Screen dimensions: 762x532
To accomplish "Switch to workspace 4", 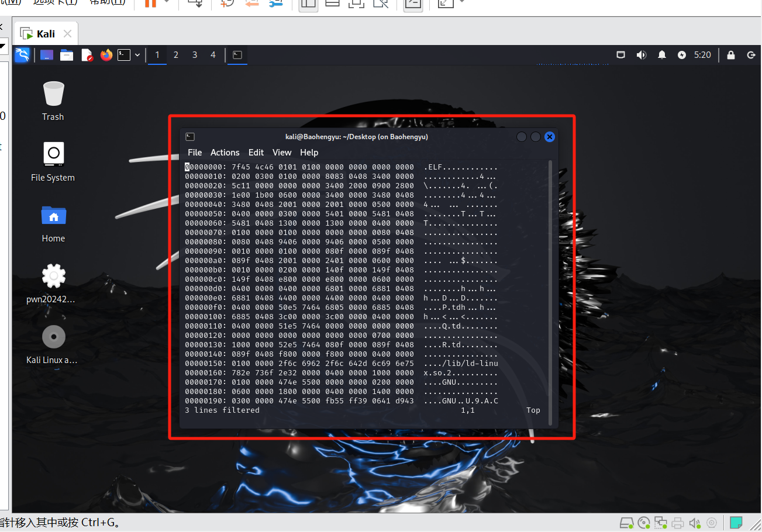I will (x=213, y=55).
